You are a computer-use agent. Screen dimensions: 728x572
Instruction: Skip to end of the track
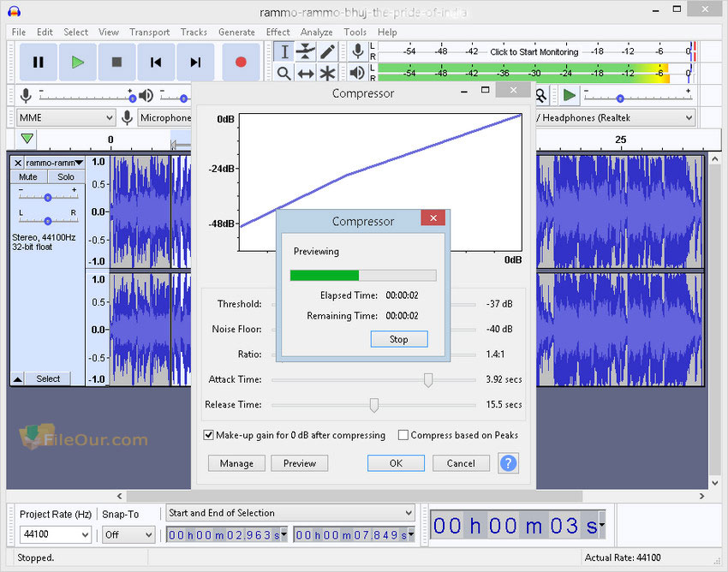[x=195, y=63]
